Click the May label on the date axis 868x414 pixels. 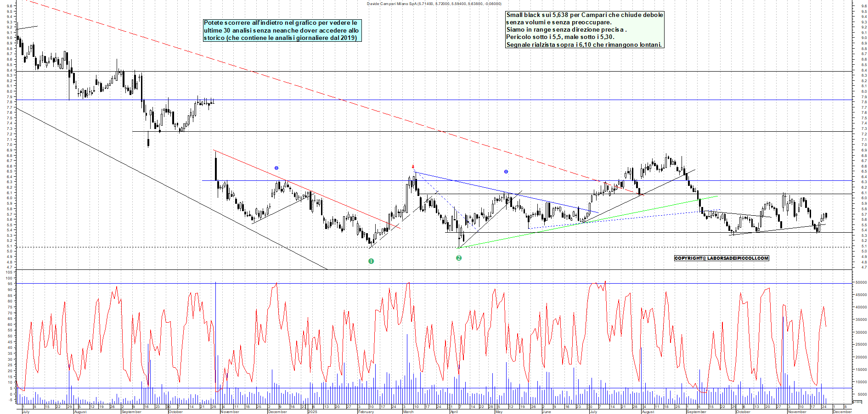click(499, 412)
